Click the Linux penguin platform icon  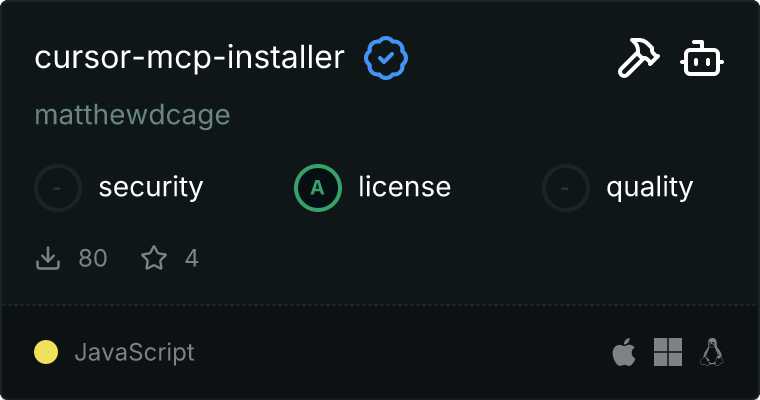pyautogui.click(x=712, y=352)
